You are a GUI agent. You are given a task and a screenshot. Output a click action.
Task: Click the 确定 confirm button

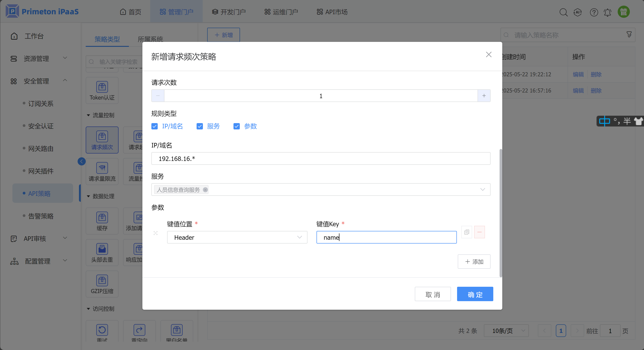pyautogui.click(x=475, y=294)
